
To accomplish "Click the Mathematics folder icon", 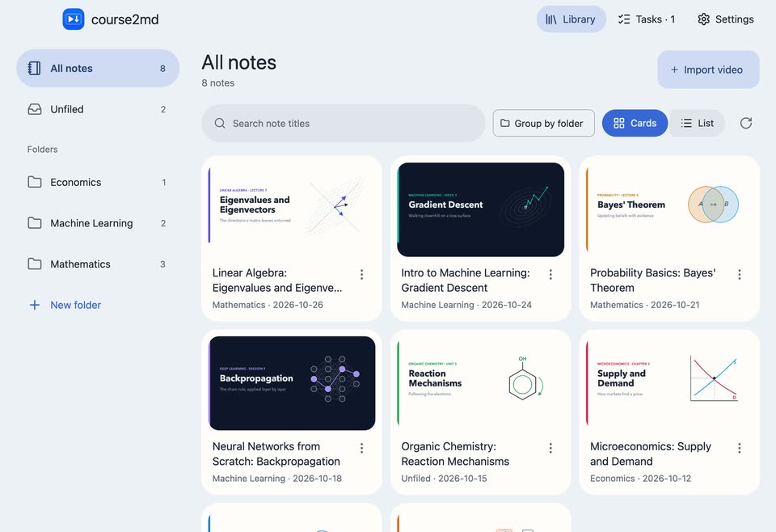I will coord(35,264).
